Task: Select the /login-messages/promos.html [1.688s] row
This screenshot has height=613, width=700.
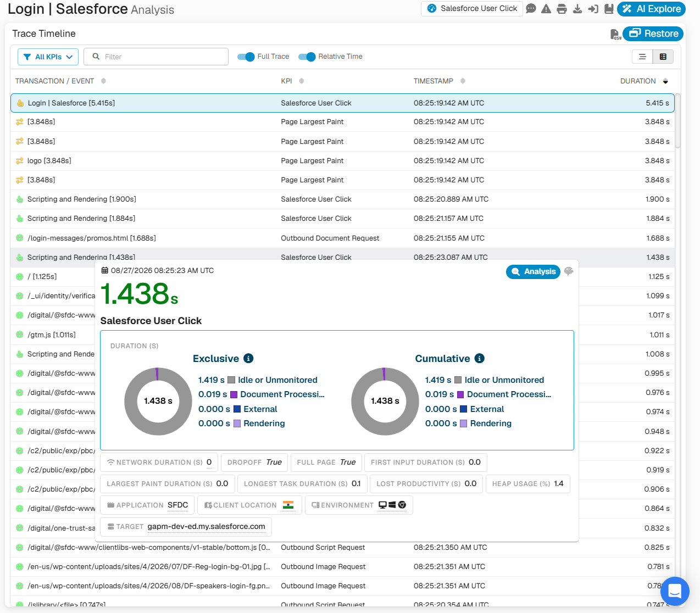Action: tap(342, 238)
